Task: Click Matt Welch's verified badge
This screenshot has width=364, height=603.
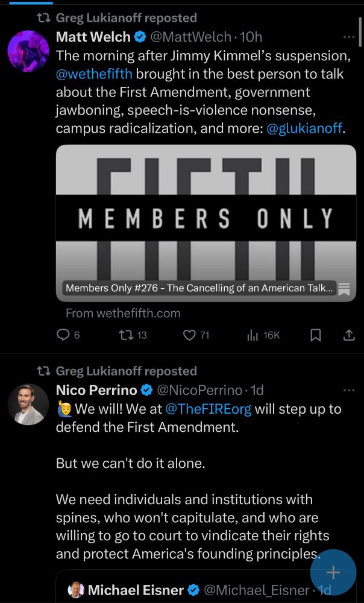Action: click(x=140, y=37)
